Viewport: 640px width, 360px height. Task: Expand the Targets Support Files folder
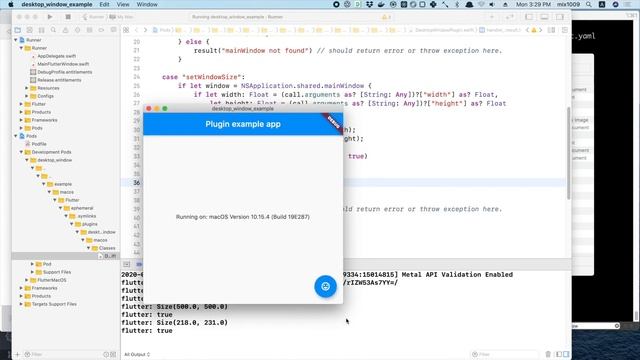coord(22,304)
